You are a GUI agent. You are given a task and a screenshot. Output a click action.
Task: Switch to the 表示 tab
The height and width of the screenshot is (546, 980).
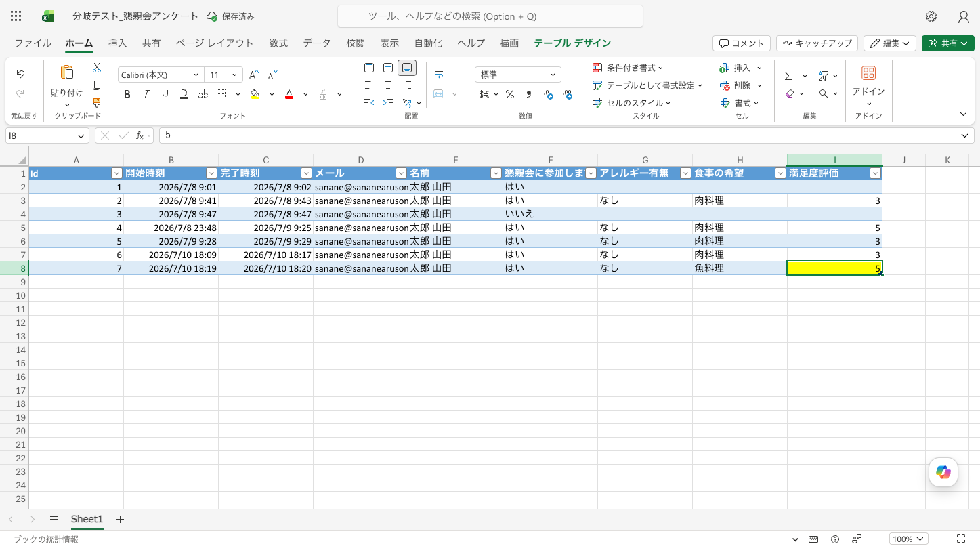(x=389, y=43)
